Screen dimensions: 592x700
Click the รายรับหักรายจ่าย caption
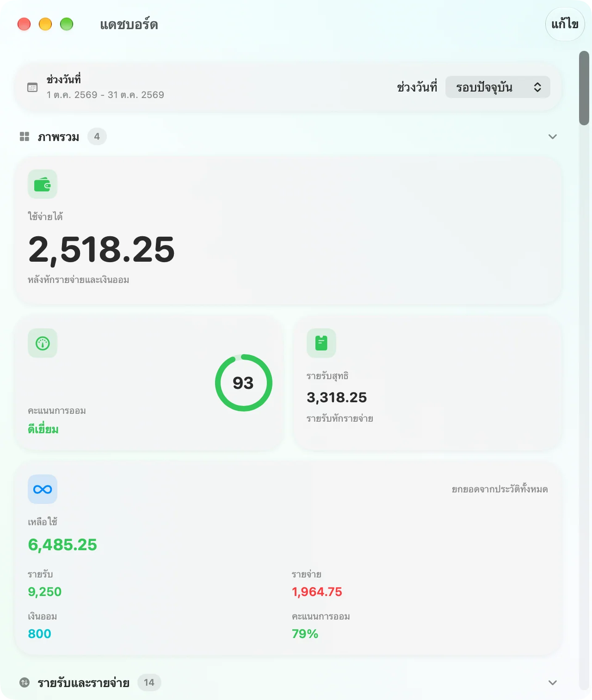coord(340,418)
